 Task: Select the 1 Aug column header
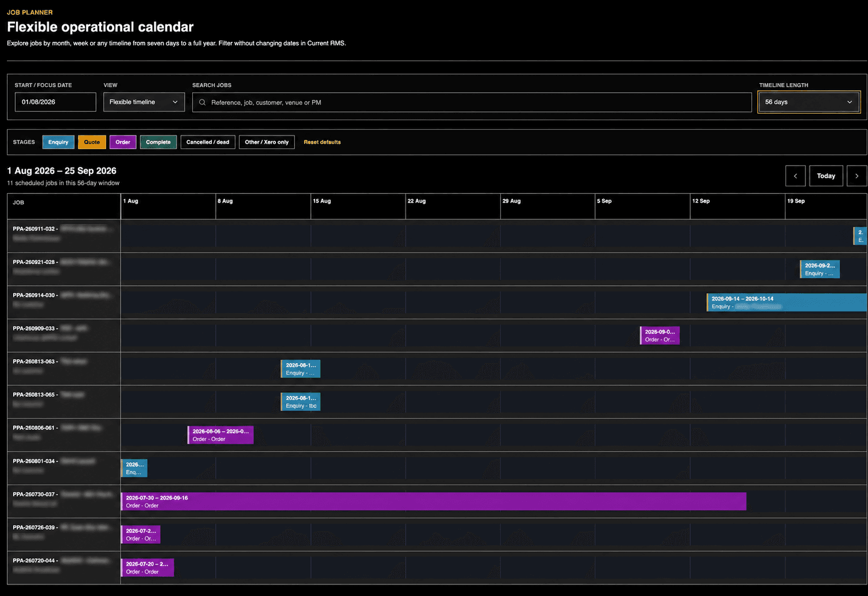pos(168,207)
